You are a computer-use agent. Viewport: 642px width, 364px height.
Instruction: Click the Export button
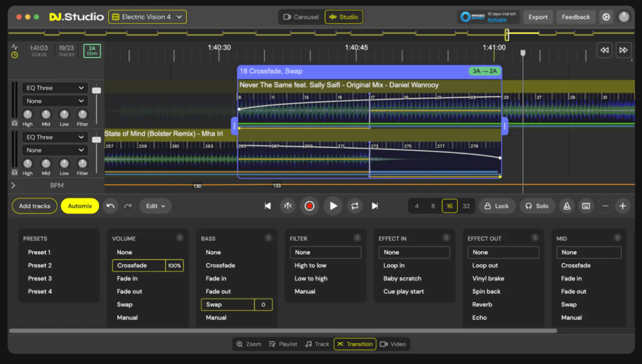click(537, 17)
